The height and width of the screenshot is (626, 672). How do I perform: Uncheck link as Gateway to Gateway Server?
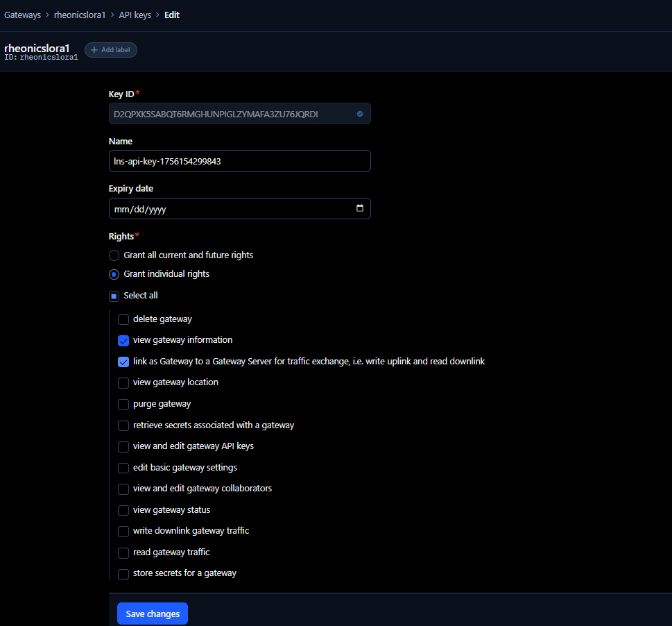[x=123, y=362]
